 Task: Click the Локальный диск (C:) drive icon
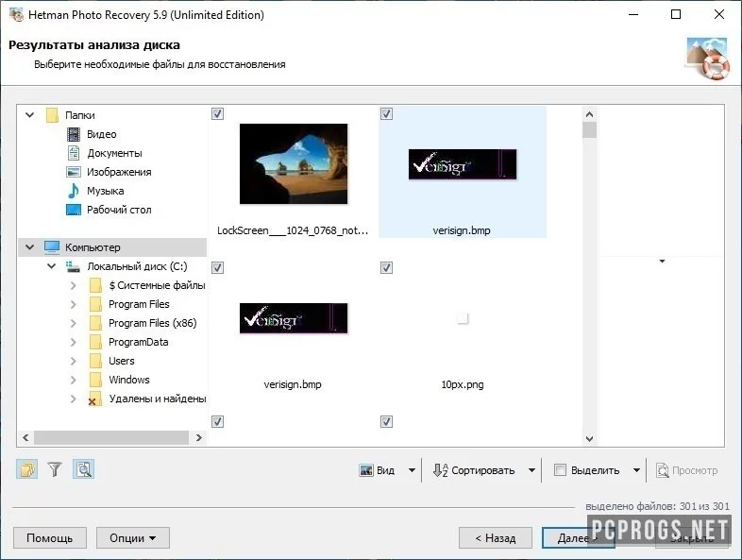(73, 267)
